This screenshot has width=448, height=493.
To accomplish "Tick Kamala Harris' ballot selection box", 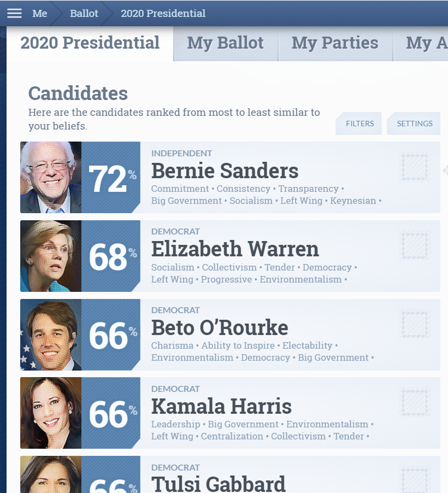I will coord(415,402).
